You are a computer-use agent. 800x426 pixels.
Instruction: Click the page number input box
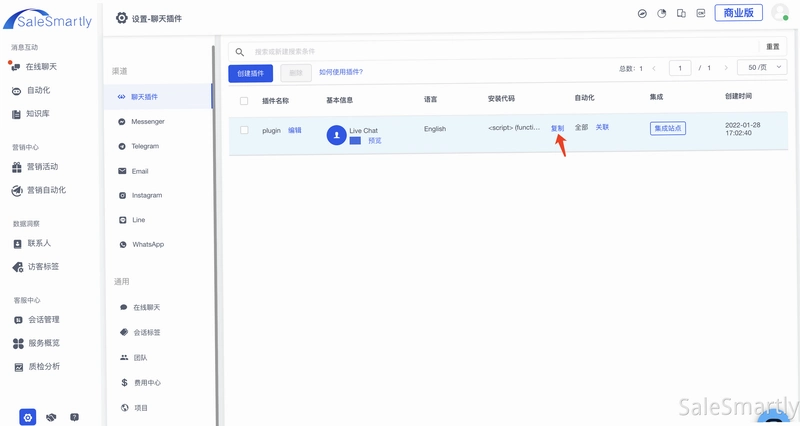(680, 68)
